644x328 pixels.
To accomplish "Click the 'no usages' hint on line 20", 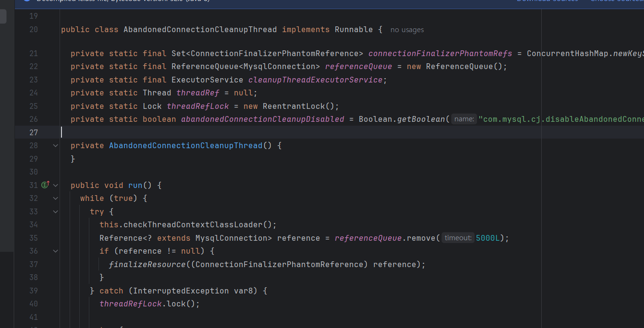I will [x=407, y=30].
